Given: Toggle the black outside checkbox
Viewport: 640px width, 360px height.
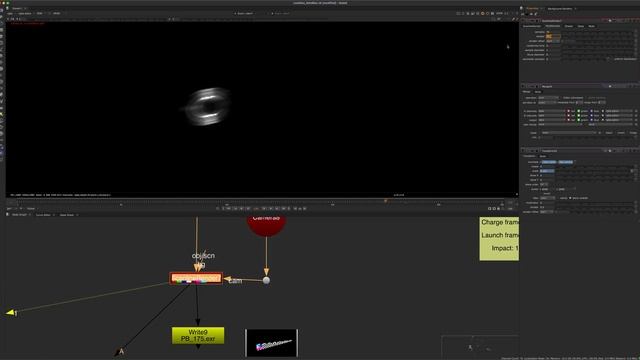Looking at the screenshot, I should coord(570,198).
